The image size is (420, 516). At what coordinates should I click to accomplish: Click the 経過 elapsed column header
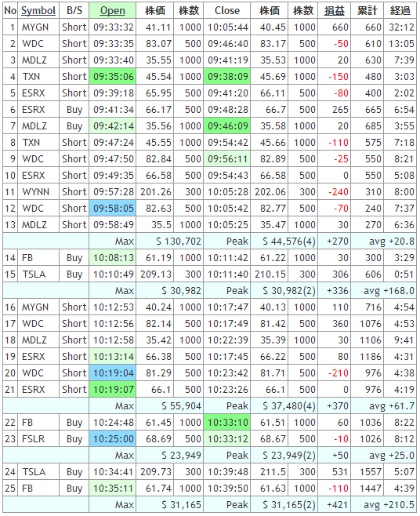point(400,11)
